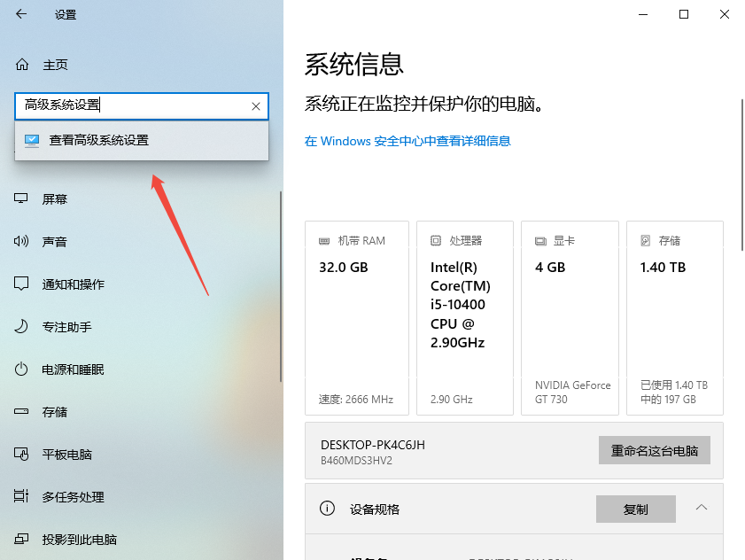Open 声音 settings via speaker icon

[21, 241]
